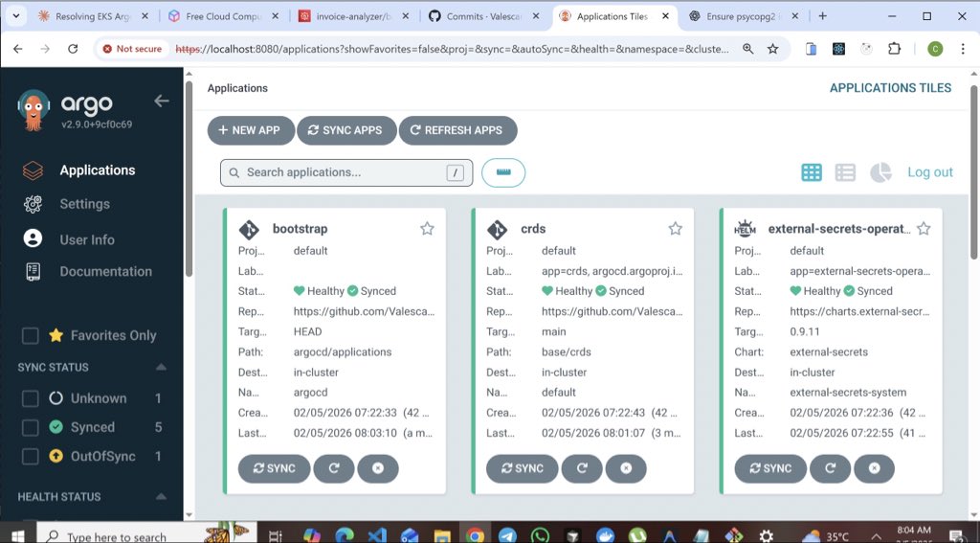Enable the Favorites Only checkbox
Screen dimensions: 980x543
click(x=30, y=336)
